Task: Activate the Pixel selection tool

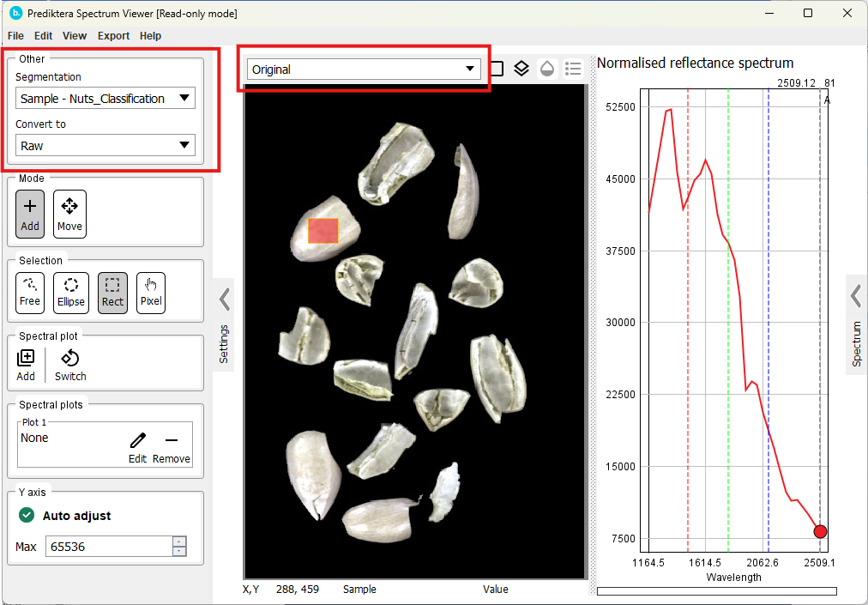Action: click(x=151, y=292)
